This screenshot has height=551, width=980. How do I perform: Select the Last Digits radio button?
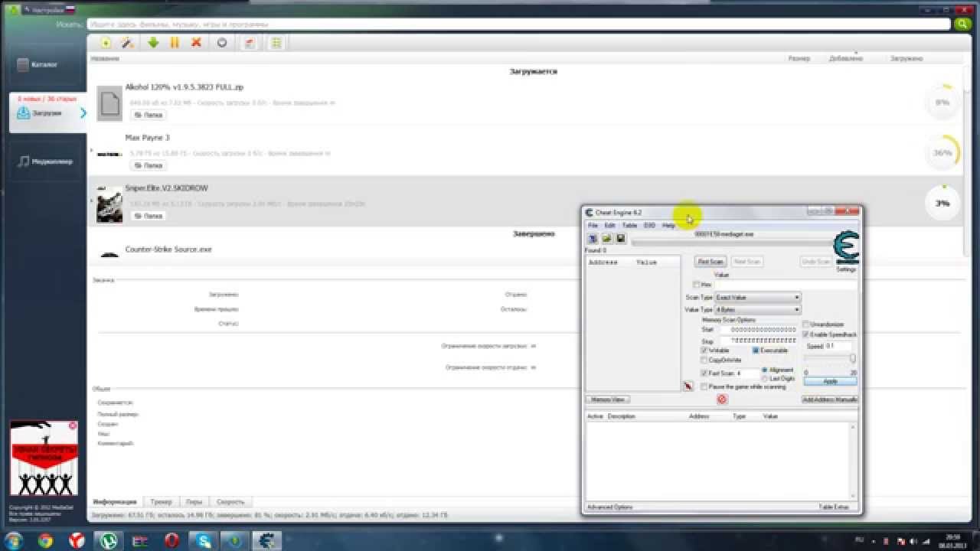(765, 379)
